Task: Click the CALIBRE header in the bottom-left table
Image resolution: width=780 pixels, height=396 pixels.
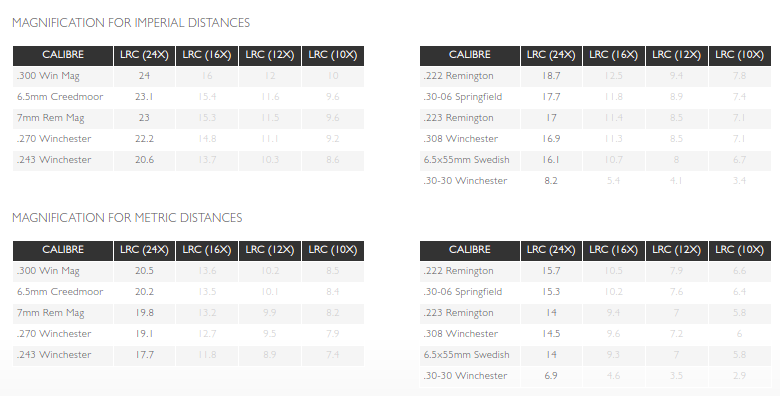Action: tap(63, 250)
